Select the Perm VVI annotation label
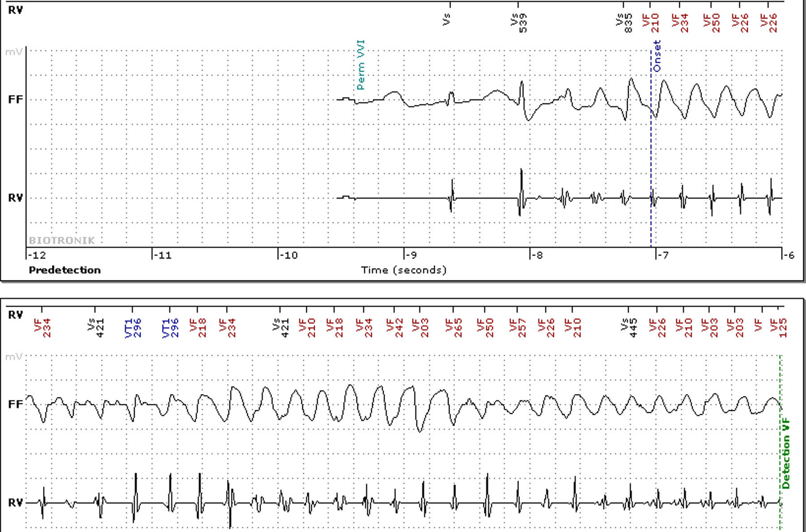This screenshot has height=532, width=806. pyautogui.click(x=360, y=65)
